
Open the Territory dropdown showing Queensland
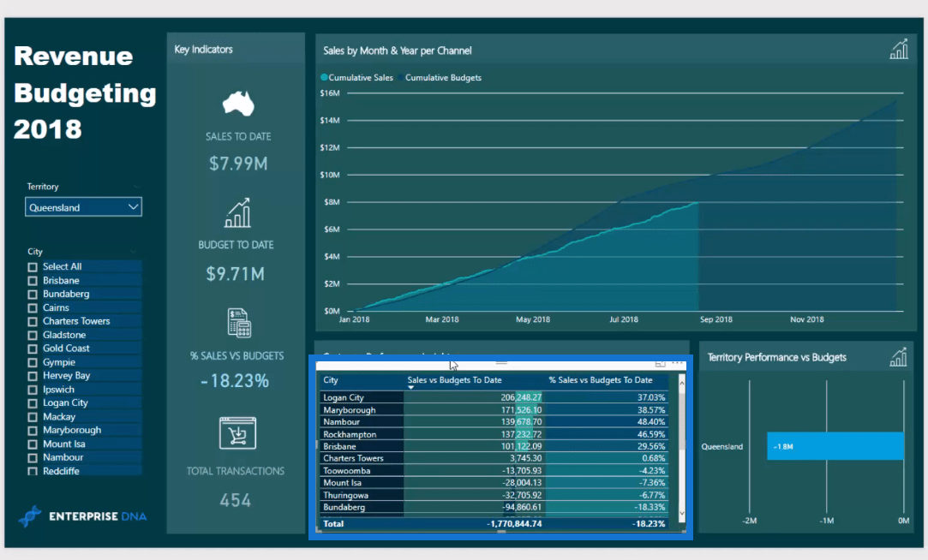pos(83,207)
